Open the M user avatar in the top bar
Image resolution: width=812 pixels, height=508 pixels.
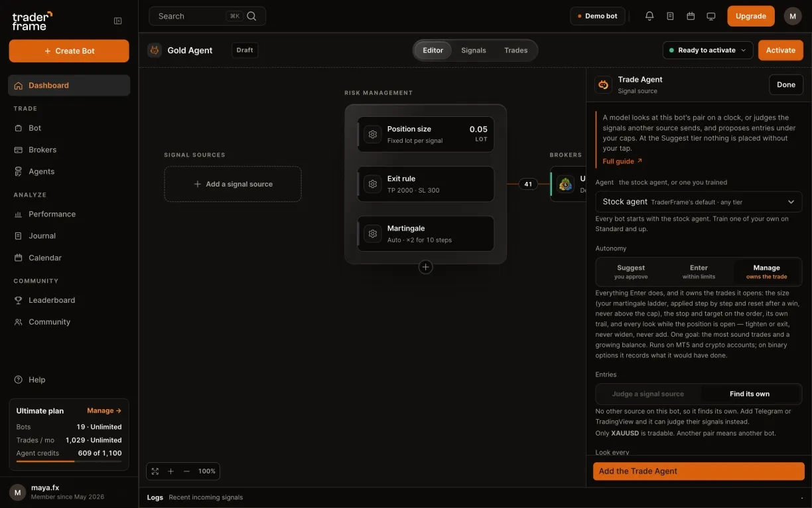point(793,16)
